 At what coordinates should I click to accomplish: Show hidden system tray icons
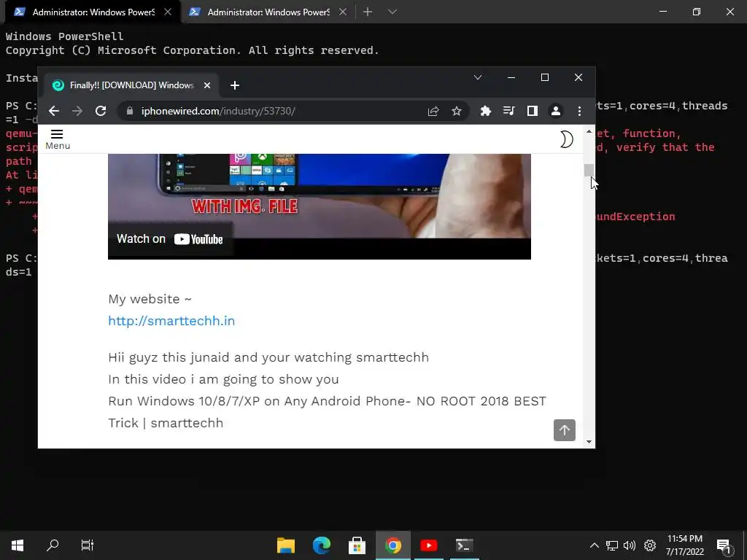point(594,545)
